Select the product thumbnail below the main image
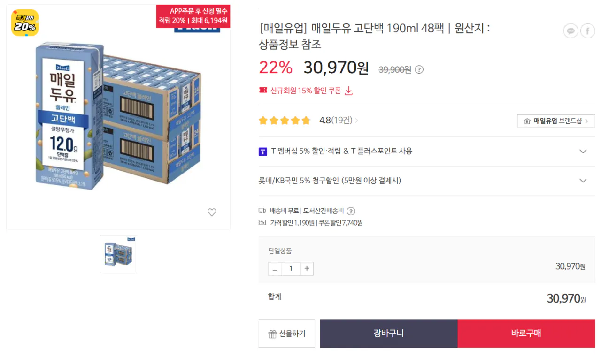The image size is (601, 364). click(118, 255)
